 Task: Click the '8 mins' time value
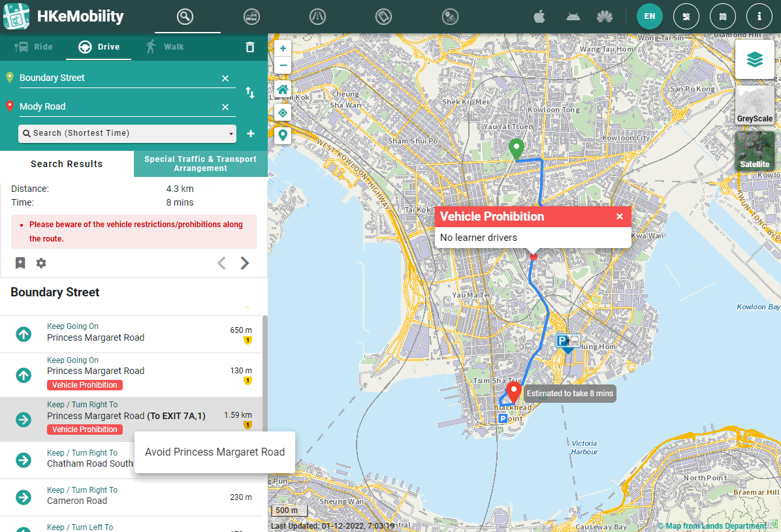pos(180,203)
